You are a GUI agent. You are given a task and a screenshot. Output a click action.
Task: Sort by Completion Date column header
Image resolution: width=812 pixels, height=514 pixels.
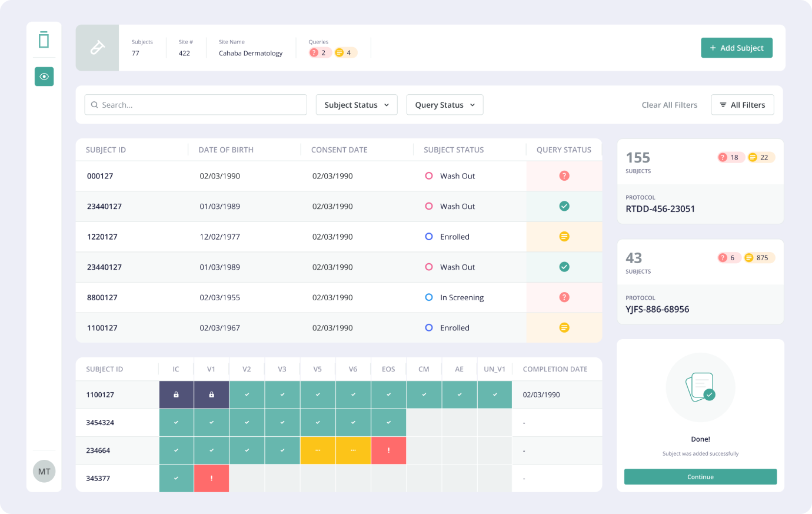coord(555,369)
